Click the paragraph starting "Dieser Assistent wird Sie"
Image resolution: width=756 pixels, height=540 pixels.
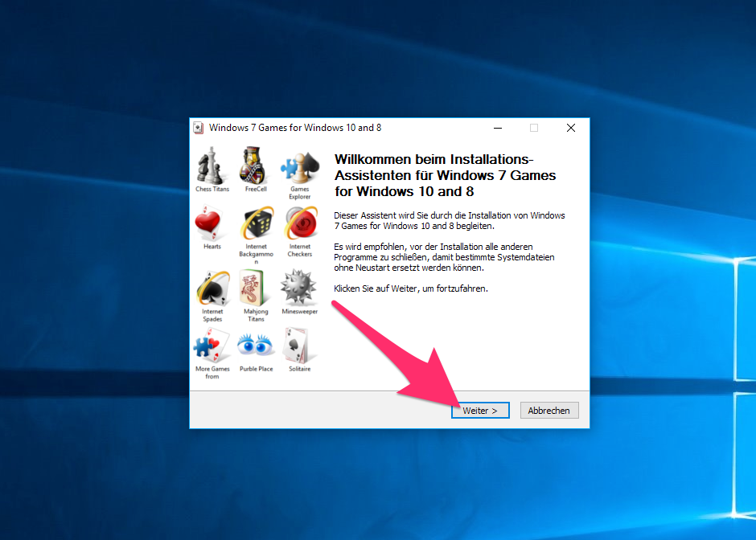click(x=450, y=221)
